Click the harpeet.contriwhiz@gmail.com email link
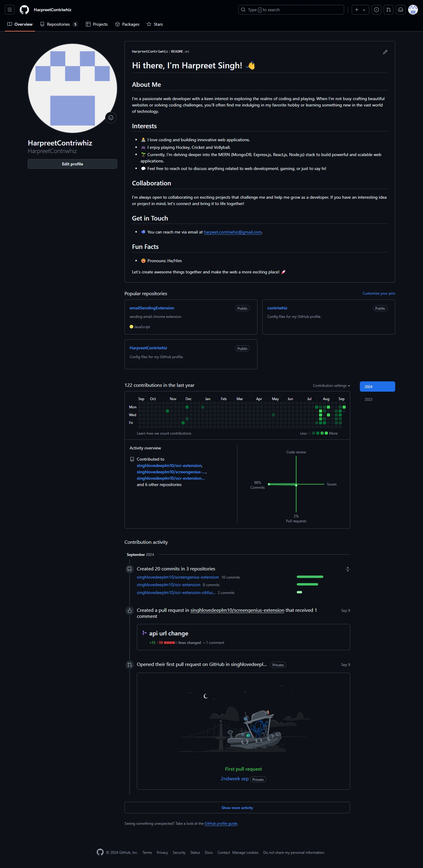The height and width of the screenshot is (868, 423). (233, 232)
